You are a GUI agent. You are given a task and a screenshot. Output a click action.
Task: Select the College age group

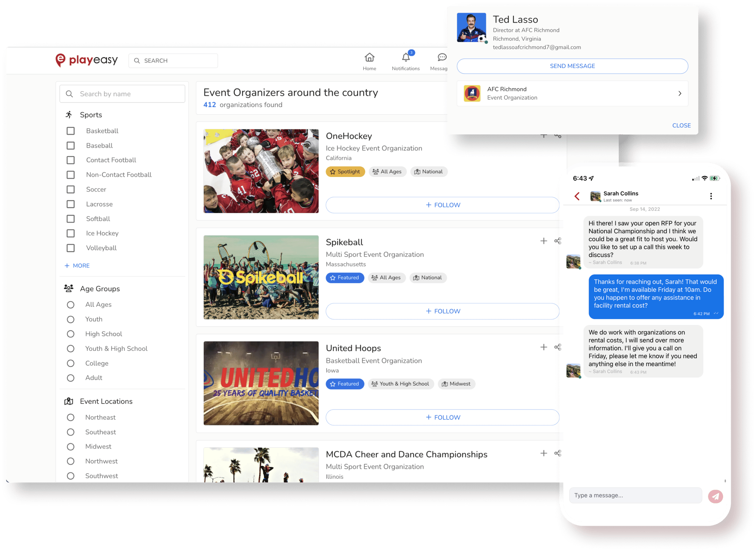71,363
